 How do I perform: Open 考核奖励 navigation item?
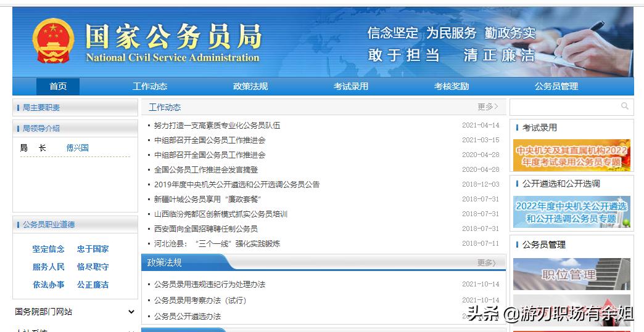click(452, 86)
